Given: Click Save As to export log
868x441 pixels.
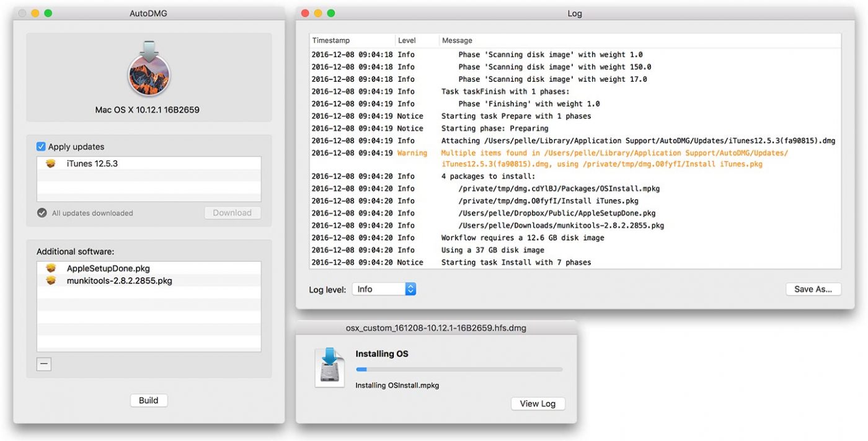Looking at the screenshot, I should (x=813, y=289).
